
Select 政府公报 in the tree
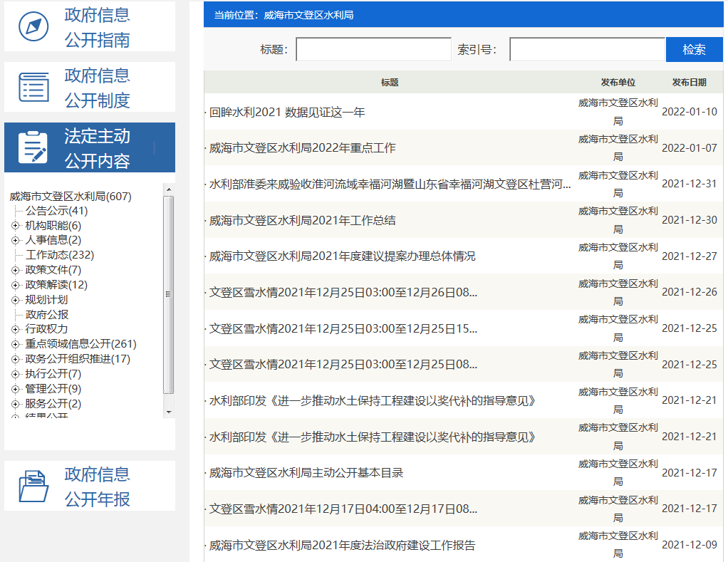(47, 315)
